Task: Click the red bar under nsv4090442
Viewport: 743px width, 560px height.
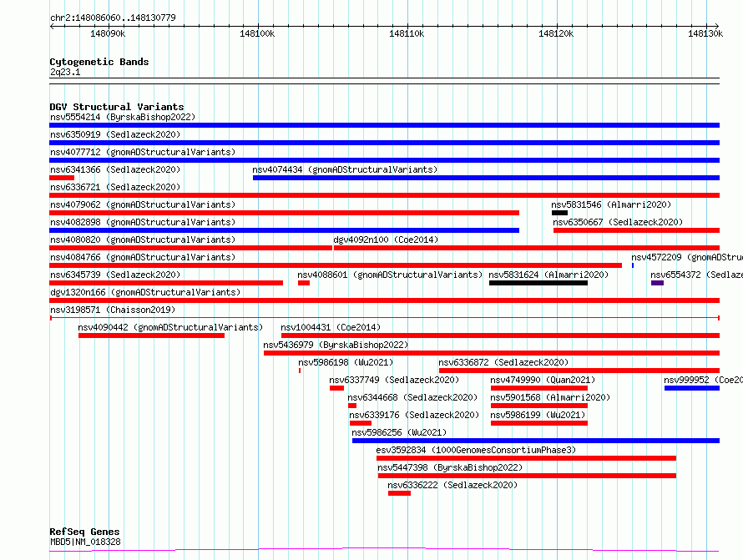Action: (x=152, y=335)
